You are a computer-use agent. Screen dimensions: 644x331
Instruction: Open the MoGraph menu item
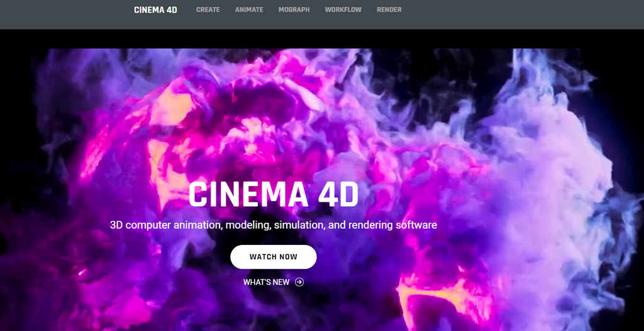point(294,10)
